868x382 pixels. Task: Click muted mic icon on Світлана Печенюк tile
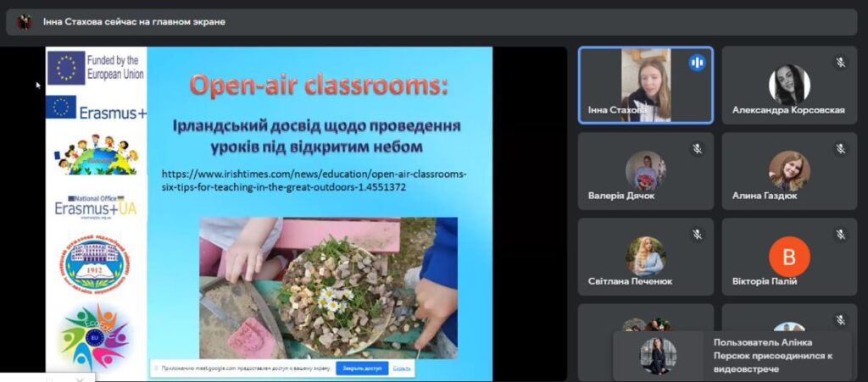(697, 235)
